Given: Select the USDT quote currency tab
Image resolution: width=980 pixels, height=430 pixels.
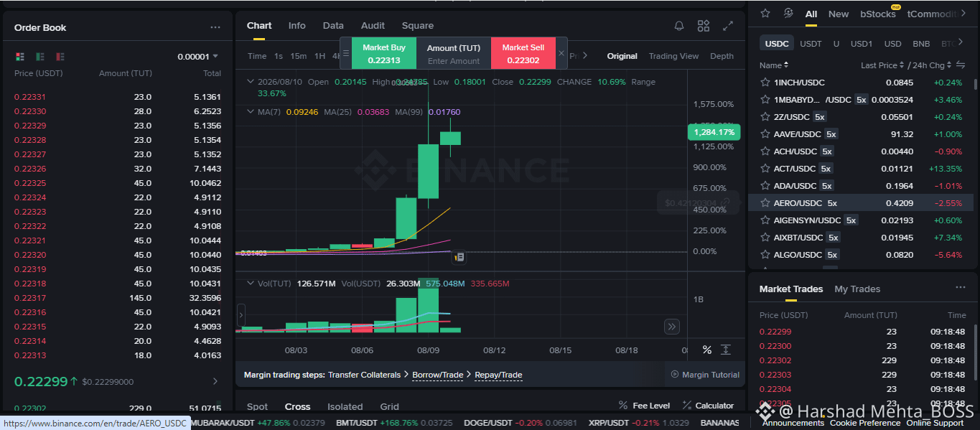Looking at the screenshot, I should tap(811, 44).
